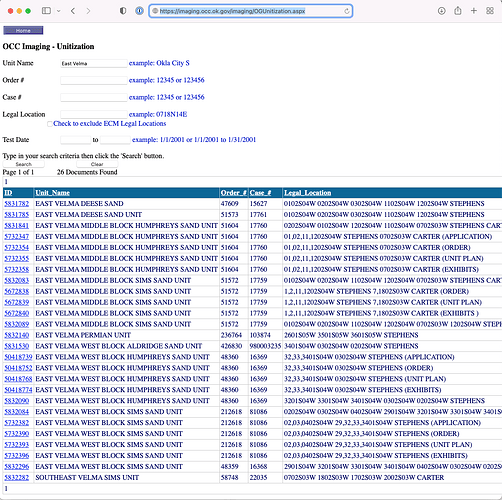Open a new tab with plus icon

tap(474, 11)
